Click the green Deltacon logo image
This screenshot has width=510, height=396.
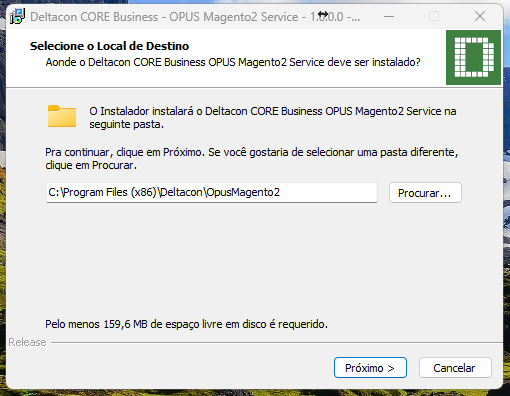[x=473, y=57]
